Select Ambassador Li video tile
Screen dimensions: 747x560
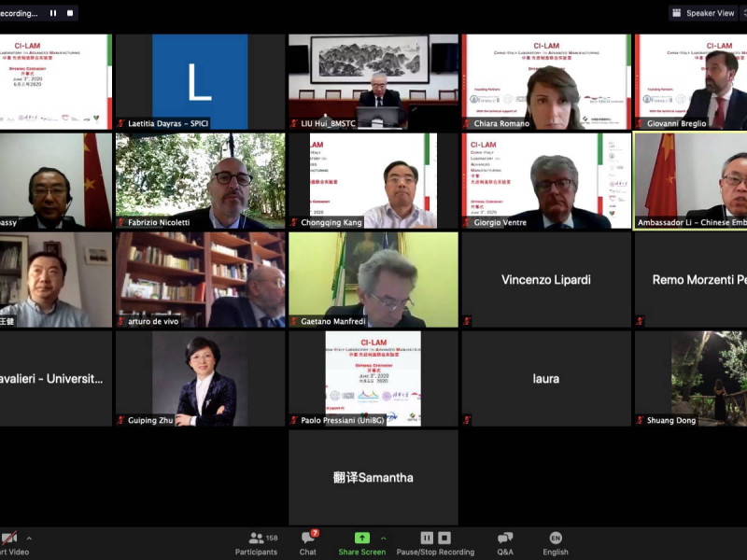691,180
